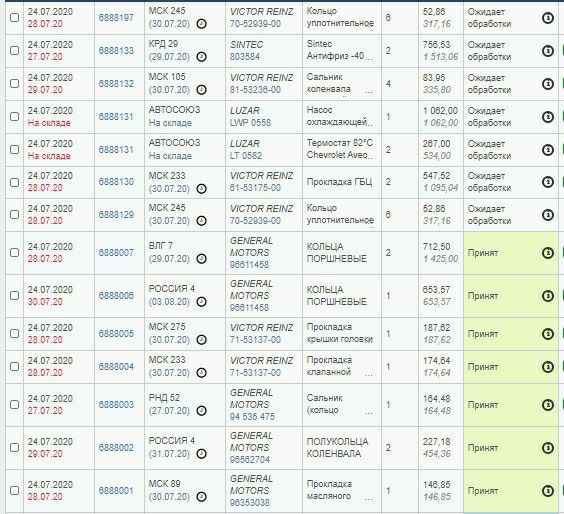564x514 pixels.
Task: Click clock icon beside КРД 29 date
Action: point(201,57)
